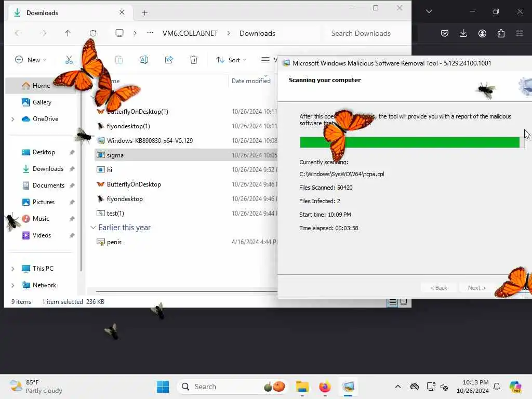
Task: Open Malicious Software Removal Tool taskbar icon
Action: (x=348, y=387)
